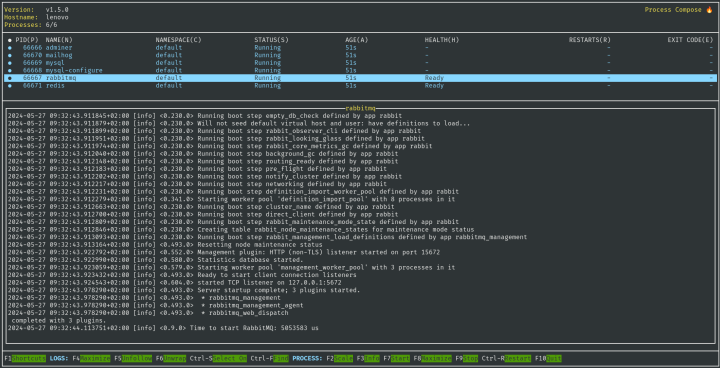
Task: Select the rabbitmq process row
Action: [x=360, y=78]
